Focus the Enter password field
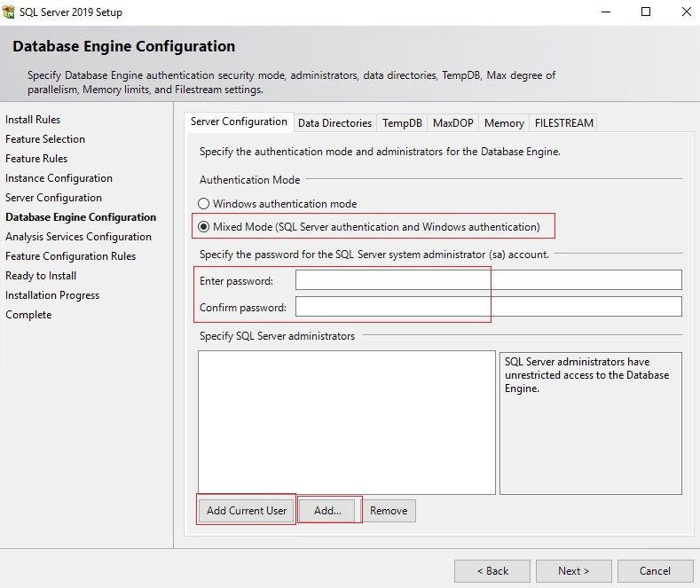Viewport: 700px width, 588px height. pyautogui.click(x=488, y=279)
